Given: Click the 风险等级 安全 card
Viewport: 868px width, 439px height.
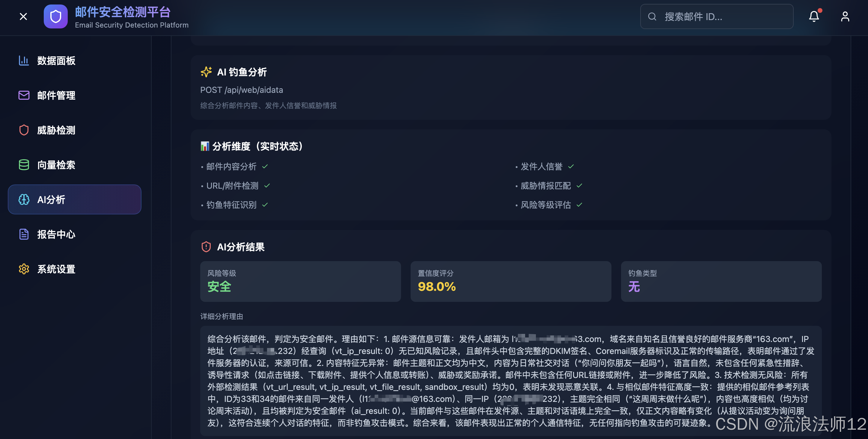Looking at the screenshot, I should coord(300,281).
